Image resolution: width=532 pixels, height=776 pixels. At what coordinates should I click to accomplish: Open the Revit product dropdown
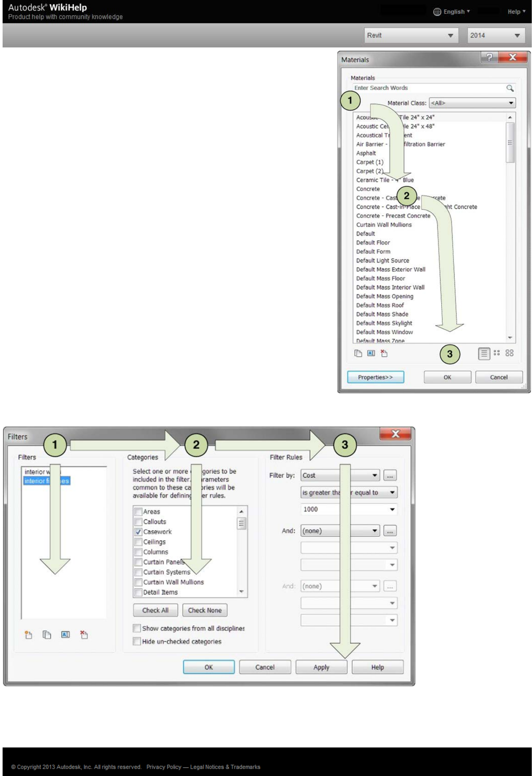411,36
